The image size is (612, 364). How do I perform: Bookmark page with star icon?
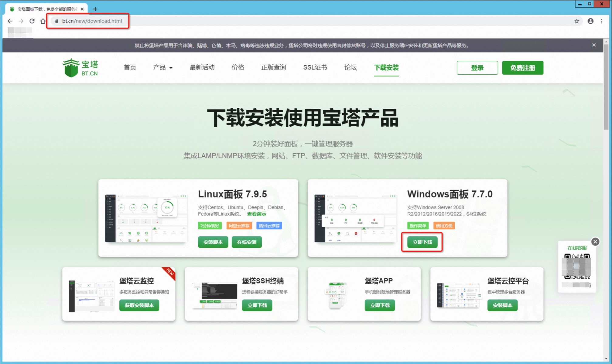(577, 21)
